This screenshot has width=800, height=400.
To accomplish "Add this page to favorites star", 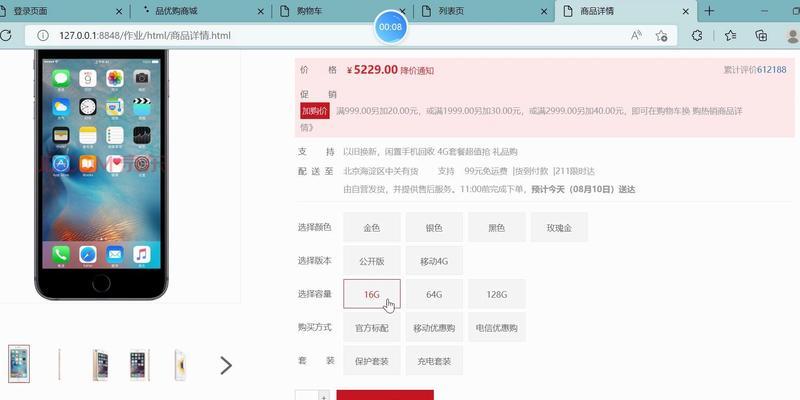I will coord(662,36).
